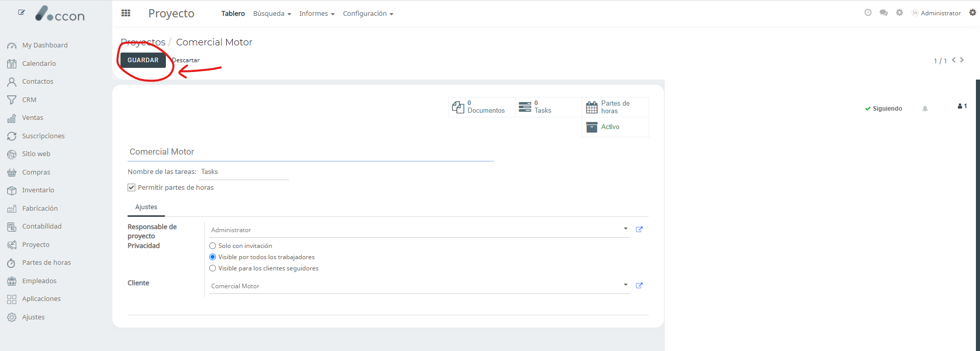Viewport: 980px width, 351px height.
Task: Go back to Proyectos breadcrumb
Action: point(143,42)
